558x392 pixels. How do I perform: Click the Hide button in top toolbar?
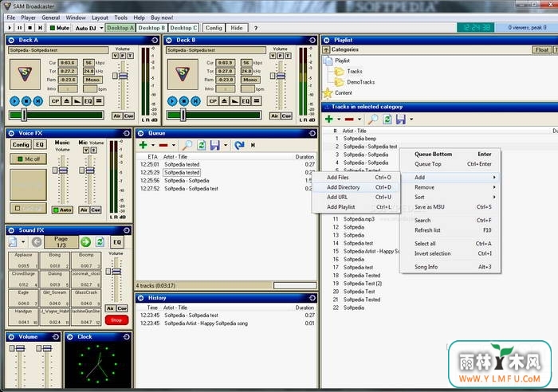(236, 28)
